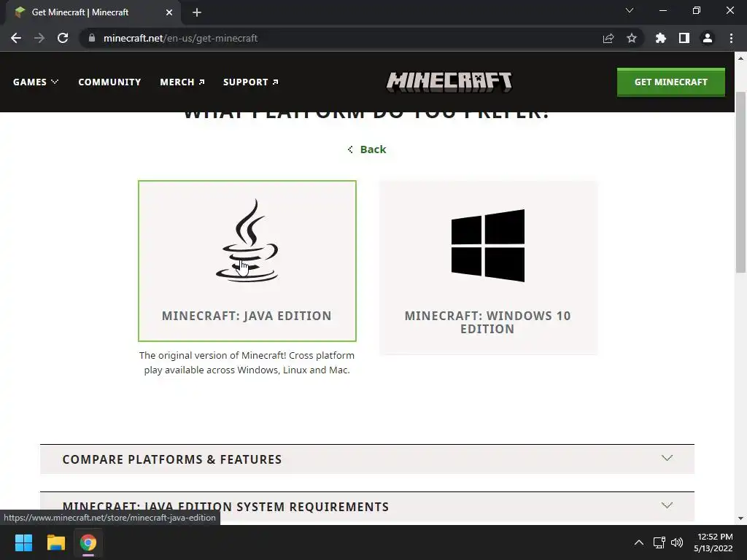The image size is (747, 560).
Task: Select the Get Minecraft browser tab
Action: pos(93,12)
